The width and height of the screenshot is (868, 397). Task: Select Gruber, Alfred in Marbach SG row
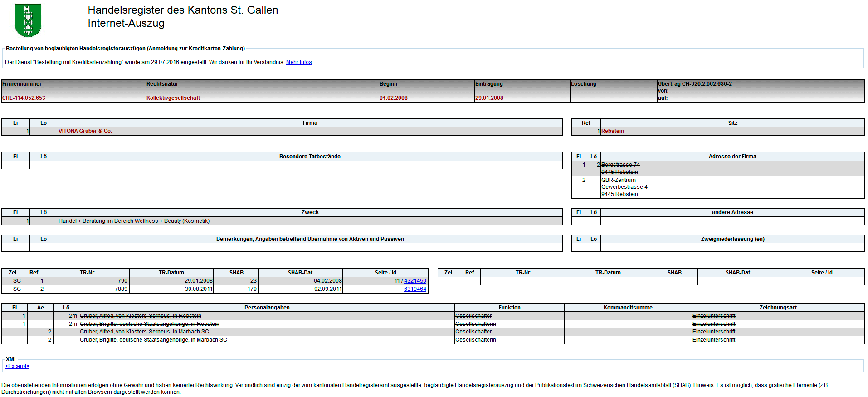click(x=433, y=332)
